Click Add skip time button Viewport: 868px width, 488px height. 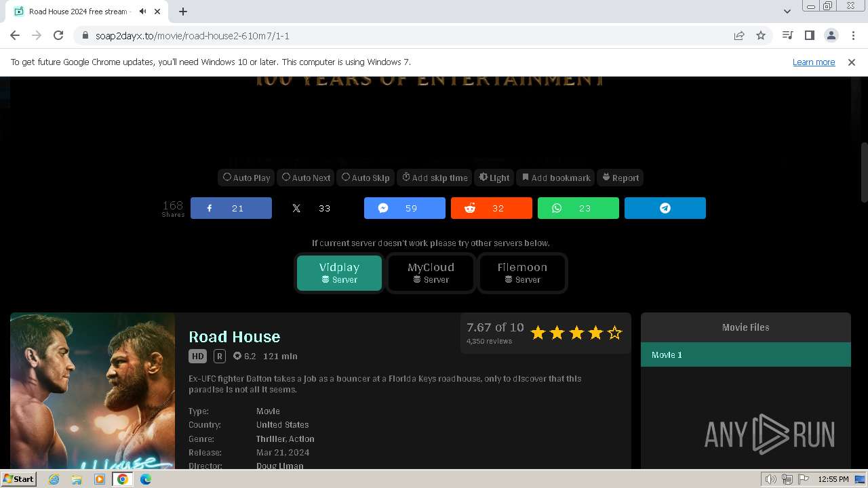(x=435, y=178)
